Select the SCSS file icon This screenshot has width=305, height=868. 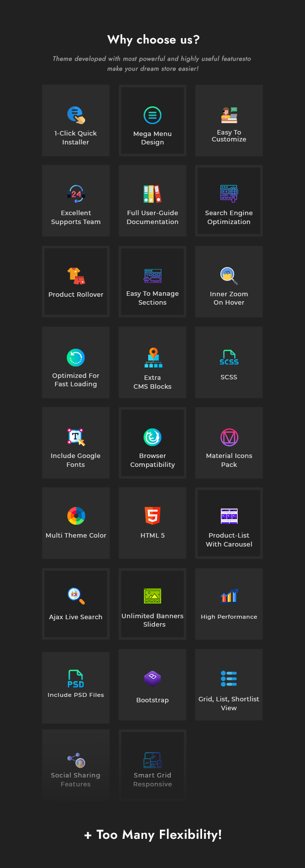[x=229, y=358]
